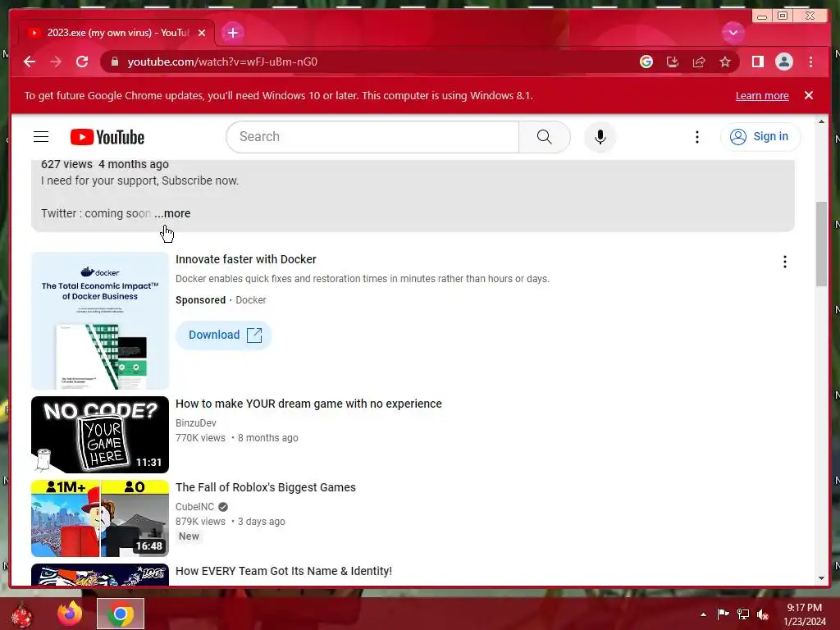Open the network tray icon
This screenshot has height=630, width=840.
pos(743,614)
